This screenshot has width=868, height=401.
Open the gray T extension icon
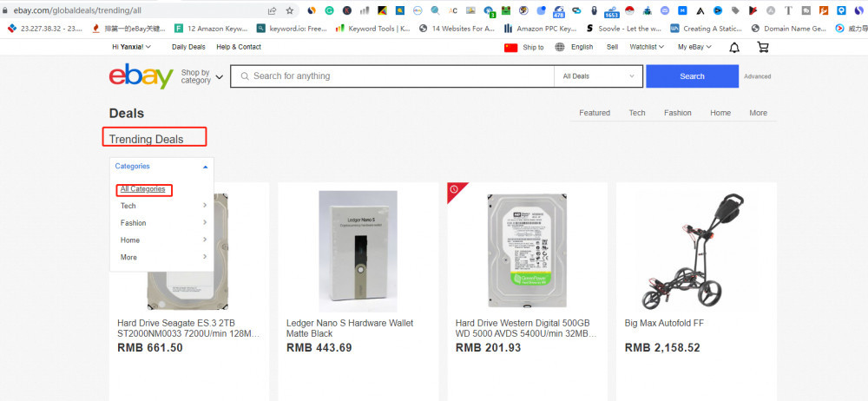pyautogui.click(x=788, y=10)
